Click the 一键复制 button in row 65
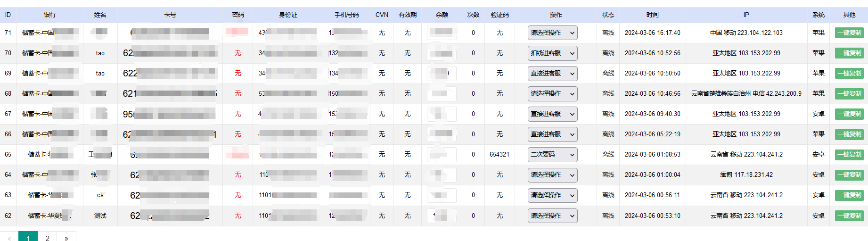Screen dimensions: 868x241 click(849, 155)
